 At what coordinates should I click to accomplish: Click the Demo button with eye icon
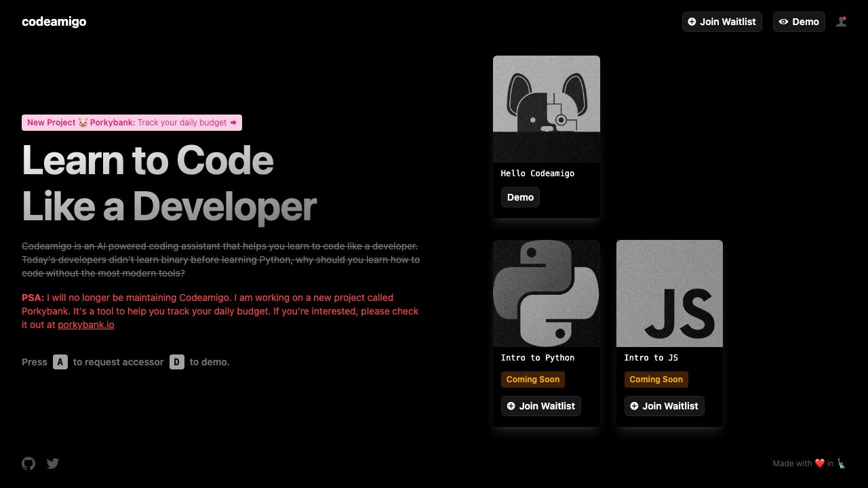[799, 22]
